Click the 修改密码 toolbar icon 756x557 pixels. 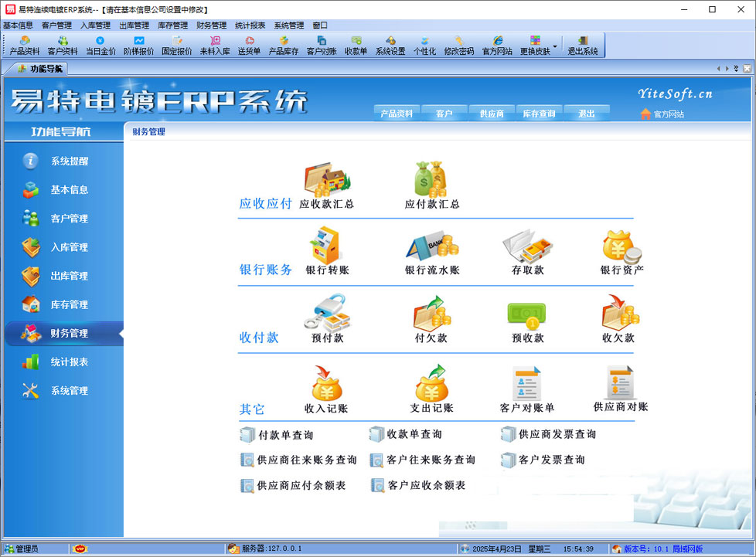point(458,46)
